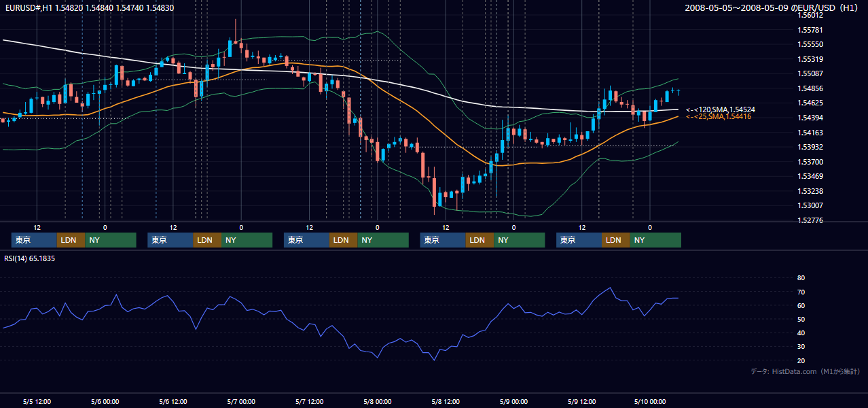Viewport: 868px width, 408px height.
Task: Click RSI scale level 50
Action: click(x=801, y=319)
